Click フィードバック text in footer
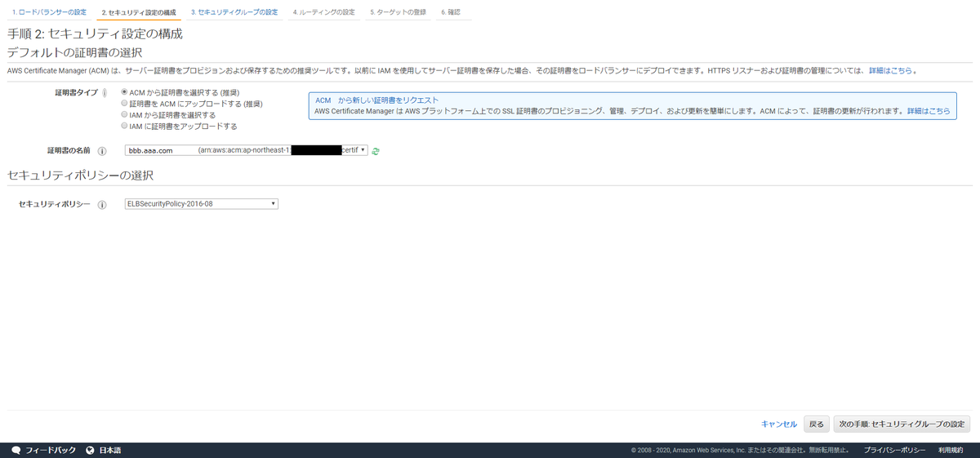This screenshot has width=980, height=458. tap(51, 451)
